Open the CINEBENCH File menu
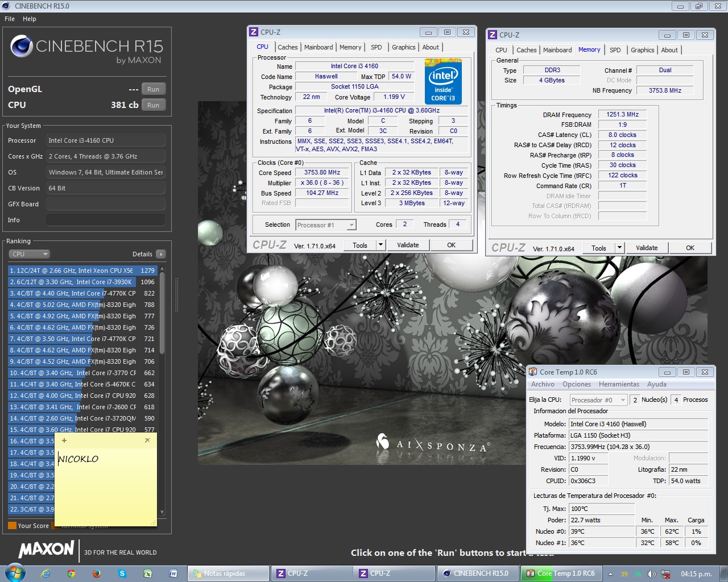The width and height of the screenshot is (728, 582). 10,19
